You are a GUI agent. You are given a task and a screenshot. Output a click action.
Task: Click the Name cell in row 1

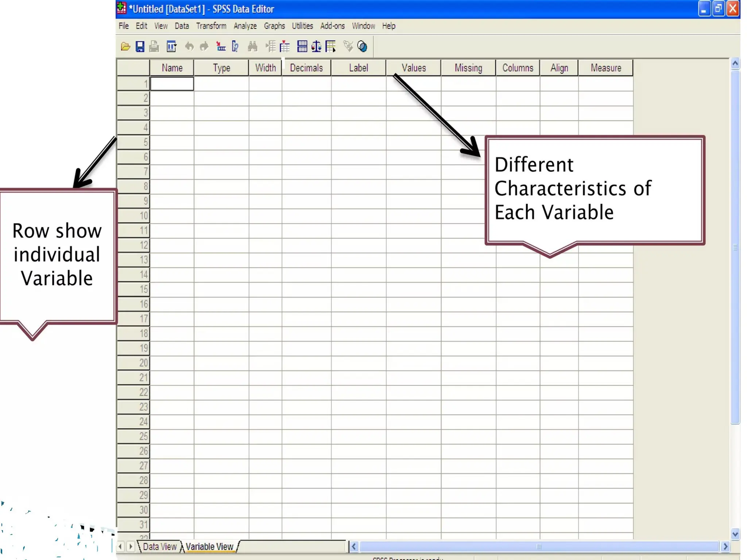pos(172,84)
